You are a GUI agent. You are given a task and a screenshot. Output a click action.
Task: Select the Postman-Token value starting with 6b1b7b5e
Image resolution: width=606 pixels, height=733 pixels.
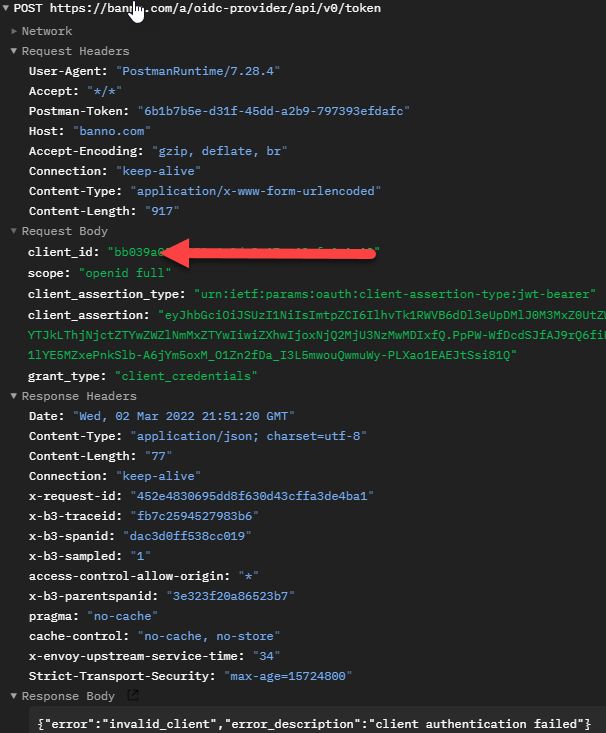click(274, 111)
